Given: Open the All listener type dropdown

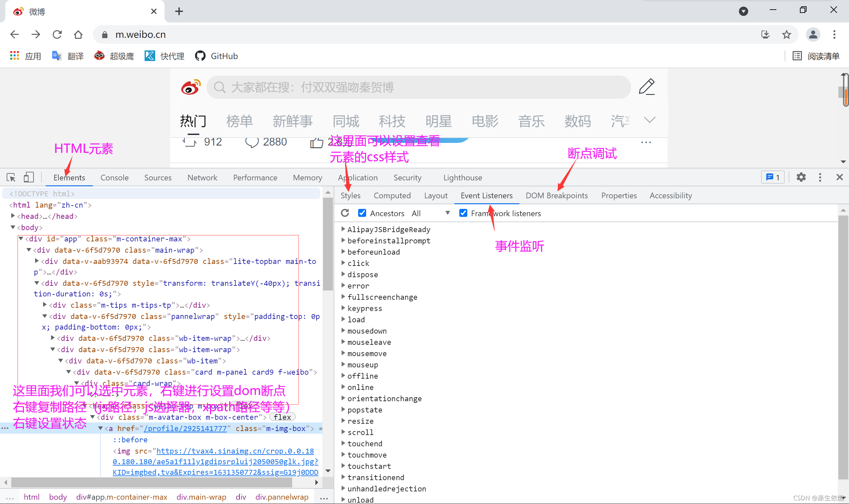Looking at the screenshot, I should (x=430, y=213).
